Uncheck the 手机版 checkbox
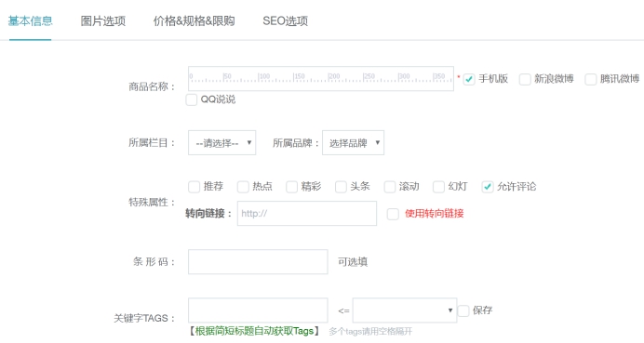 click(x=469, y=79)
